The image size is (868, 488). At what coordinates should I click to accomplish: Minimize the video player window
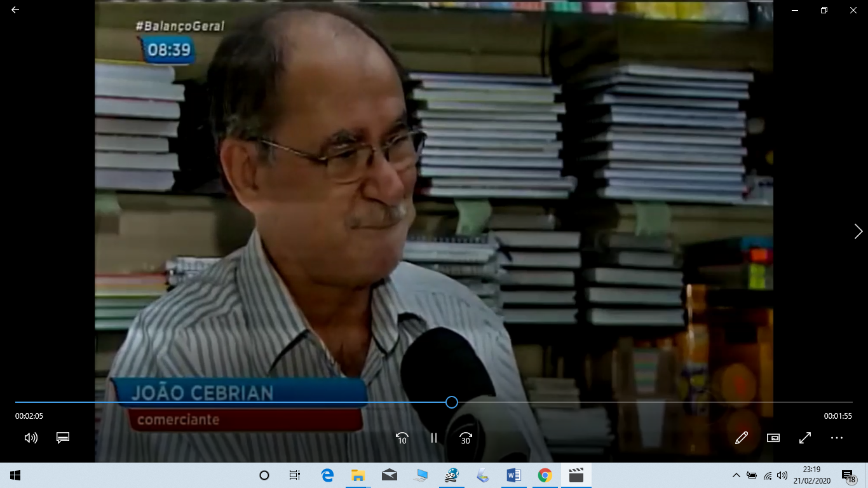pyautogui.click(x=795, y=10)
